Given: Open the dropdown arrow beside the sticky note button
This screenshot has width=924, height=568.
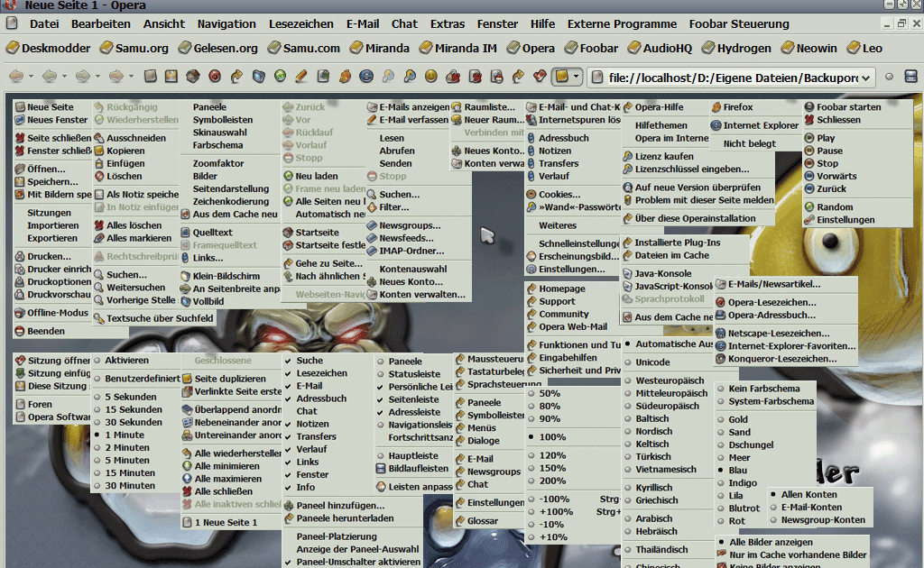Looking at the screenshot, I should 576,77.
